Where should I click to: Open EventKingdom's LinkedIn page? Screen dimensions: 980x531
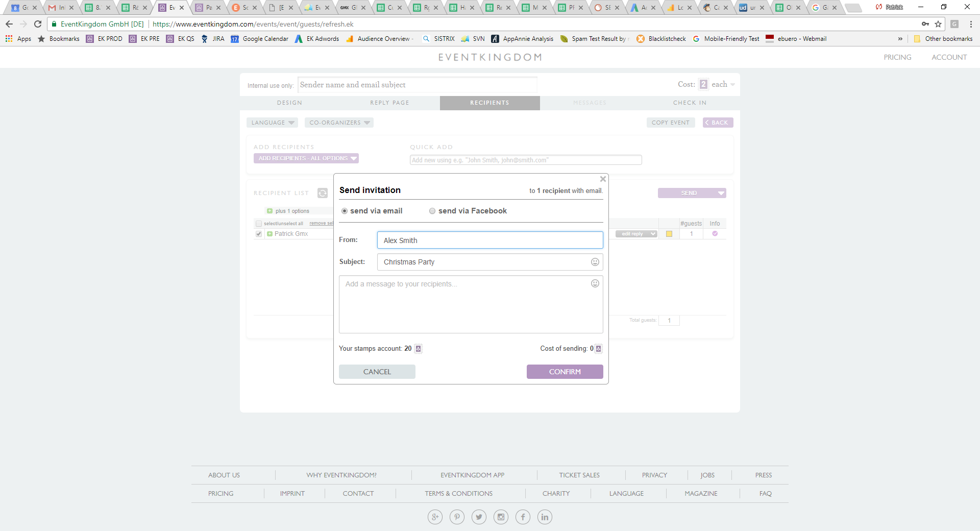coord(545,517)
